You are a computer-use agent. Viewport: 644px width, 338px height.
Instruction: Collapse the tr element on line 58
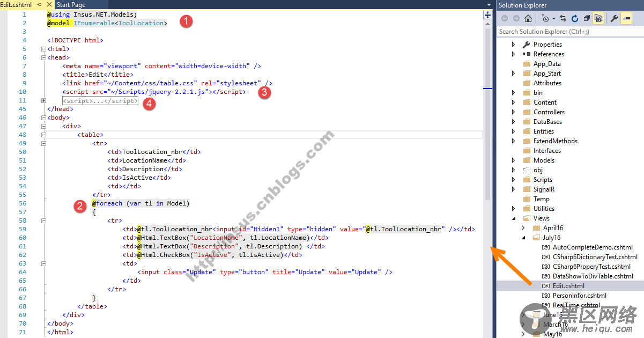[x=43, y=221]
